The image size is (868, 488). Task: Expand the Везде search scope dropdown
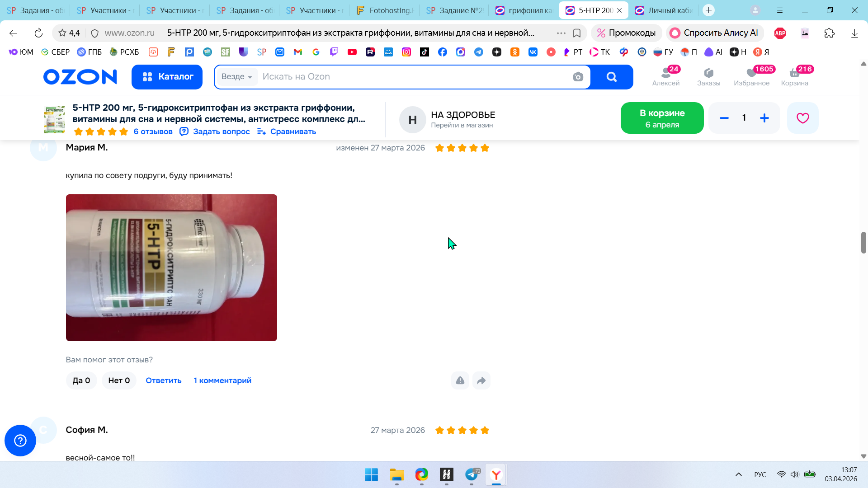[236, 77]
